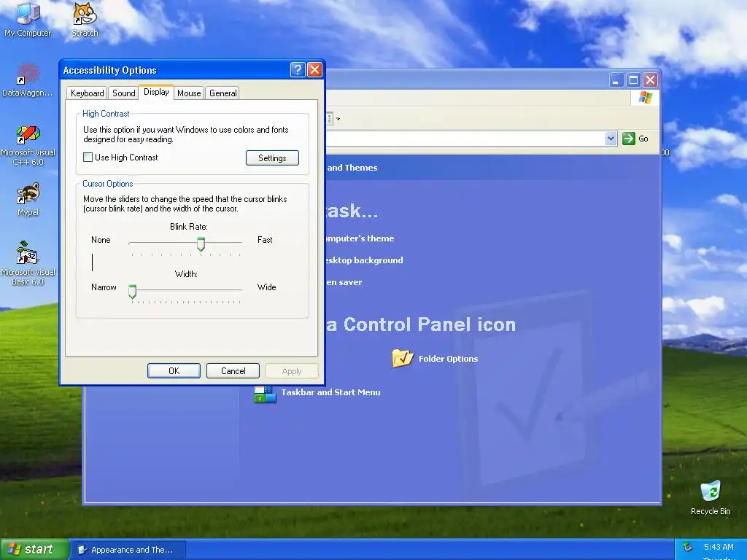The height and width of the screenshot is (560, 747).
Task: Click the Folder Options icon
Action: tap(403, 358)
